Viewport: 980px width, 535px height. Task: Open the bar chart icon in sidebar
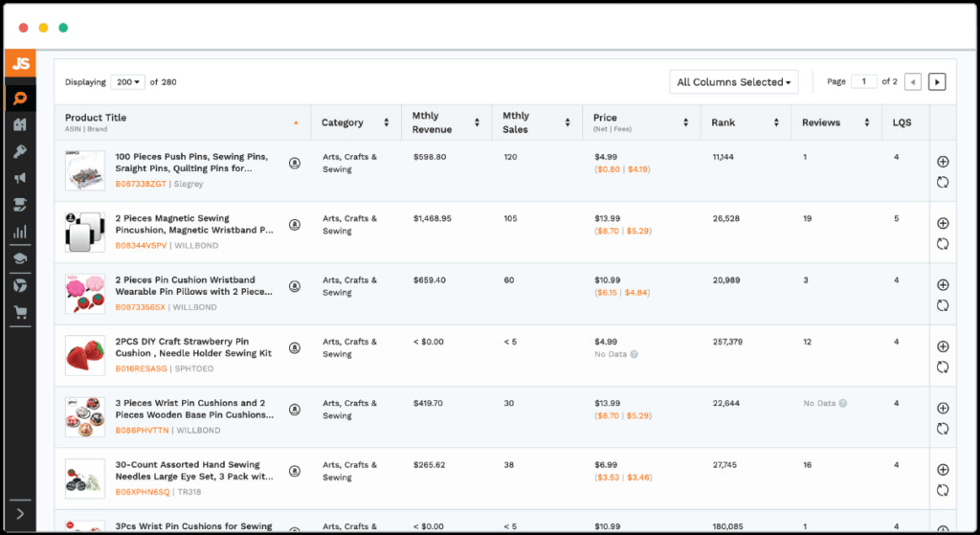point(19,232)
